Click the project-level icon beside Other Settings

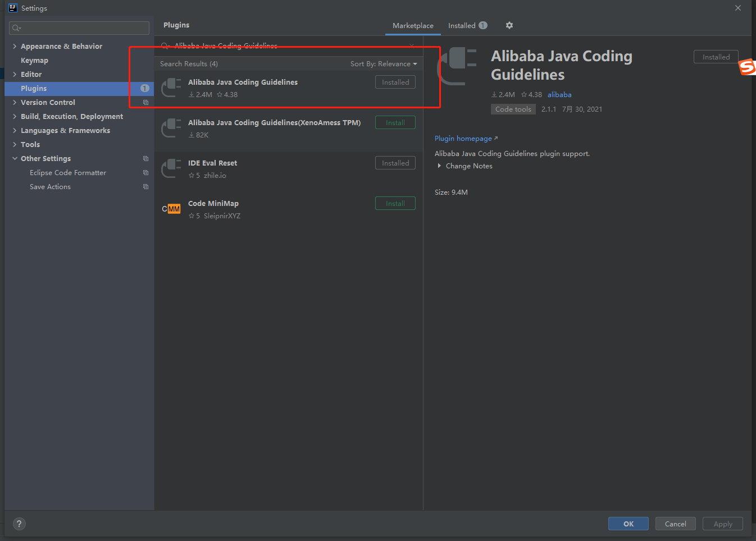coord(145,159)
